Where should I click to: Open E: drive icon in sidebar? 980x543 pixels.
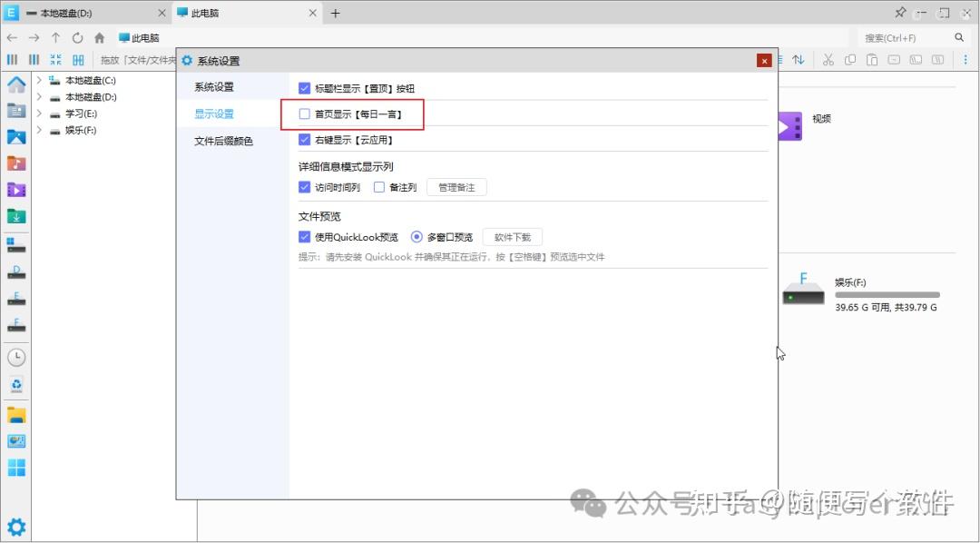[16, 299]
